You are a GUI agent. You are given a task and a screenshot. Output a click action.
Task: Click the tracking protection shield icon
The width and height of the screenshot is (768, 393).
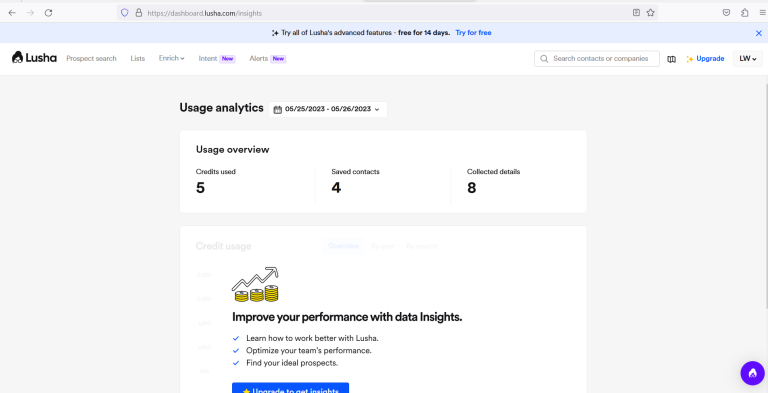(x=124, y=13)
